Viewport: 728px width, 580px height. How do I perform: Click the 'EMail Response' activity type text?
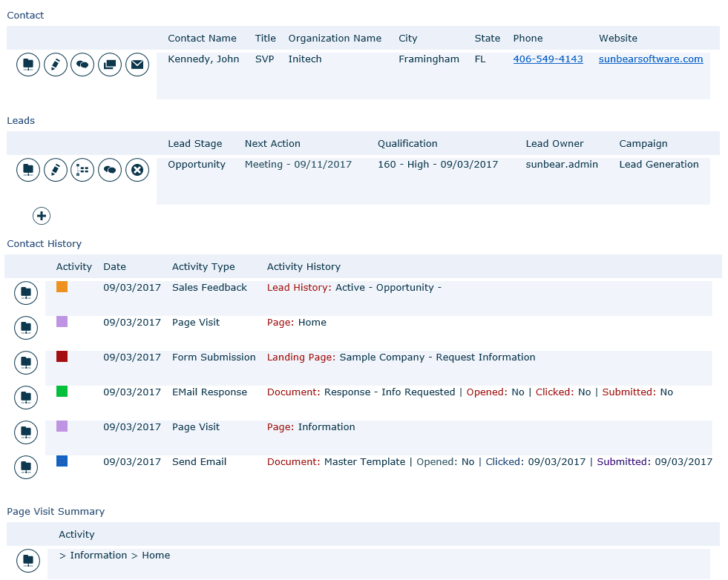pyautogui.click(x=209, y=392)
